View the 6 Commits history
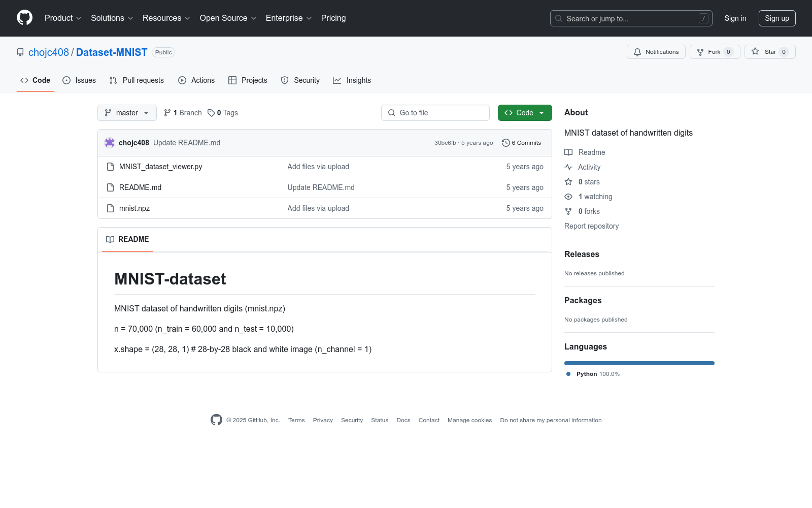 (x=522, y=143)
